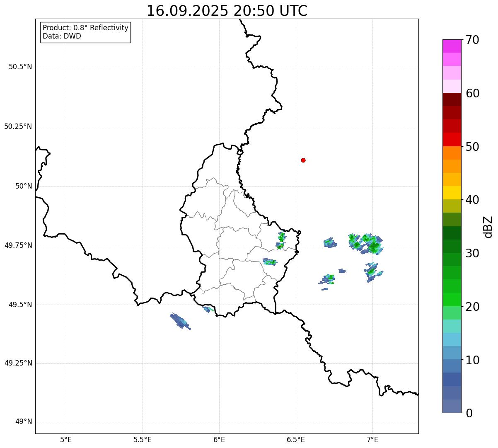Click the yellow 40 dBZ colorbar band
Viewport: 498px width, 448px height.
pyautogui.click(x=452, y=193)
